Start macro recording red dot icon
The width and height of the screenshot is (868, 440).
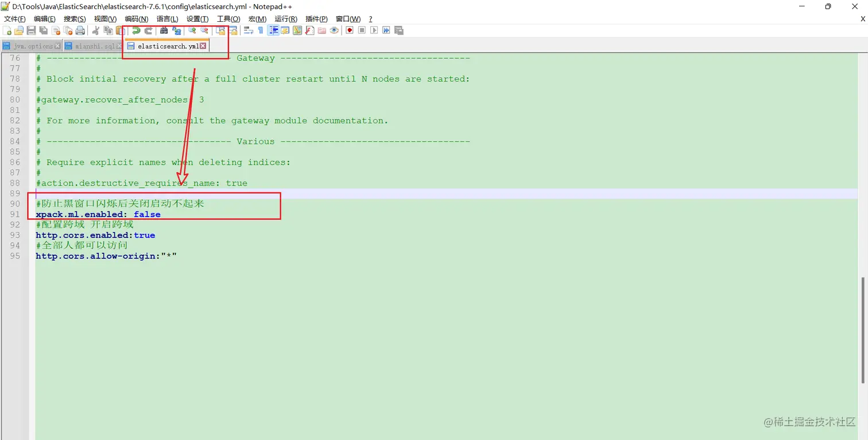click(349, 30)
